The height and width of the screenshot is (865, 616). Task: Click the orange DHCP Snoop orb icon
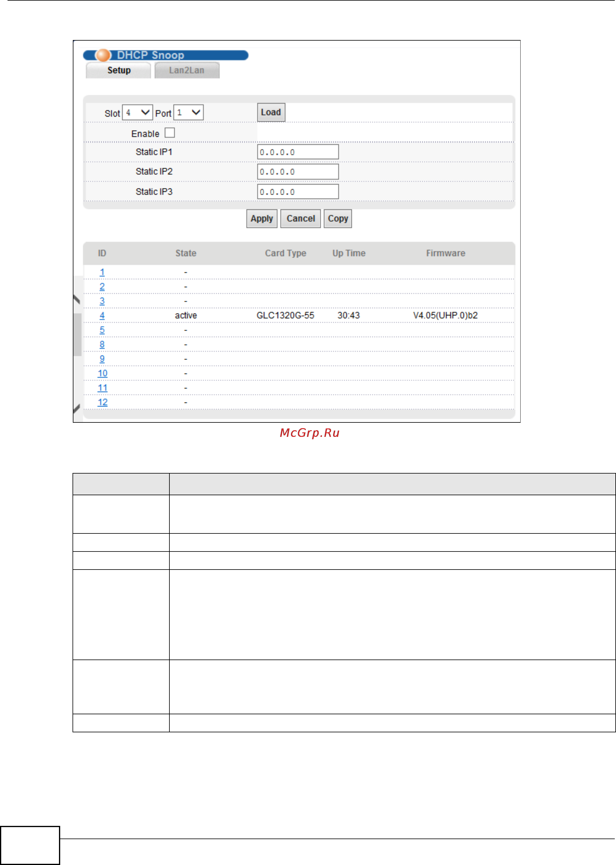point(103,55)
